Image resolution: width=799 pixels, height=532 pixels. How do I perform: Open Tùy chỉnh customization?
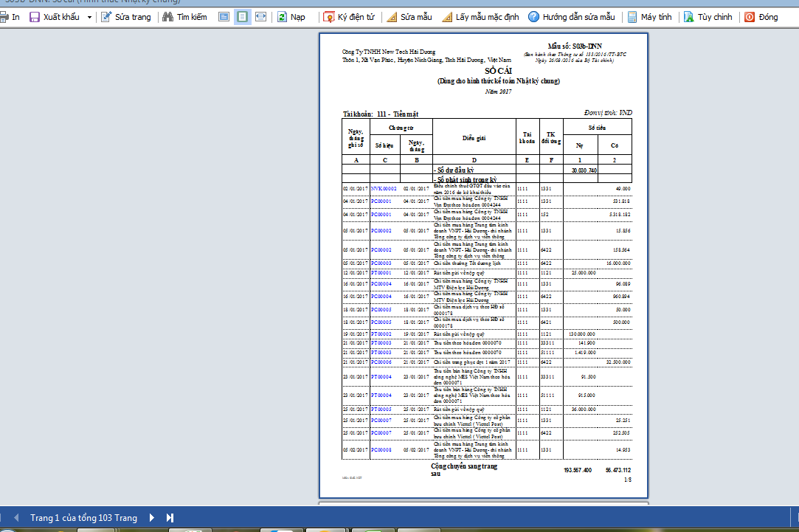pyautogui.click(x=708, y=17)
